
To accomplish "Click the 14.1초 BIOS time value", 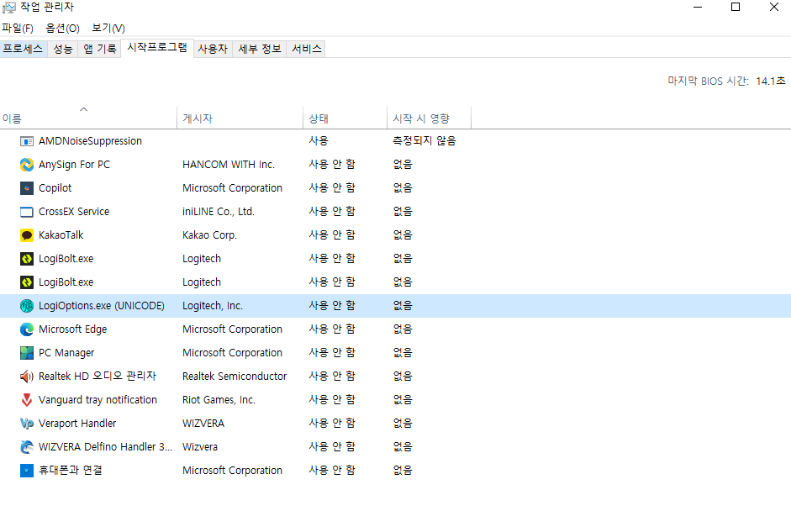I will coord(771,81).
